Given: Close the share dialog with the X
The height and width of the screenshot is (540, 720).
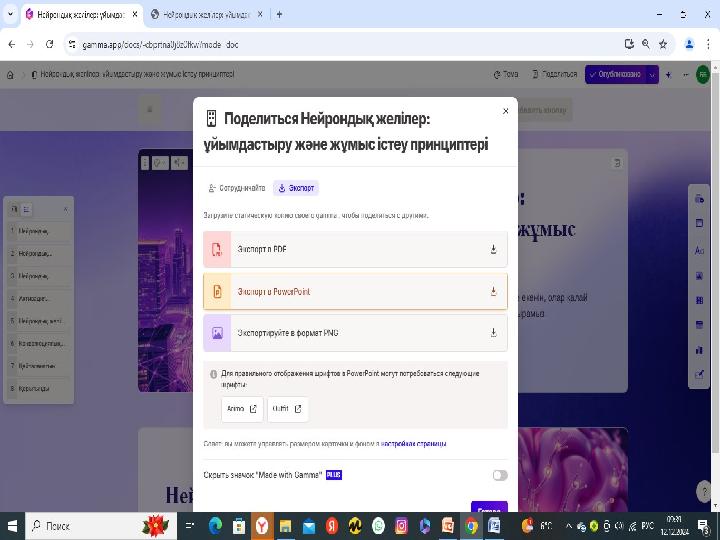Looking at the screenshot, I should (x=505, y=111).
